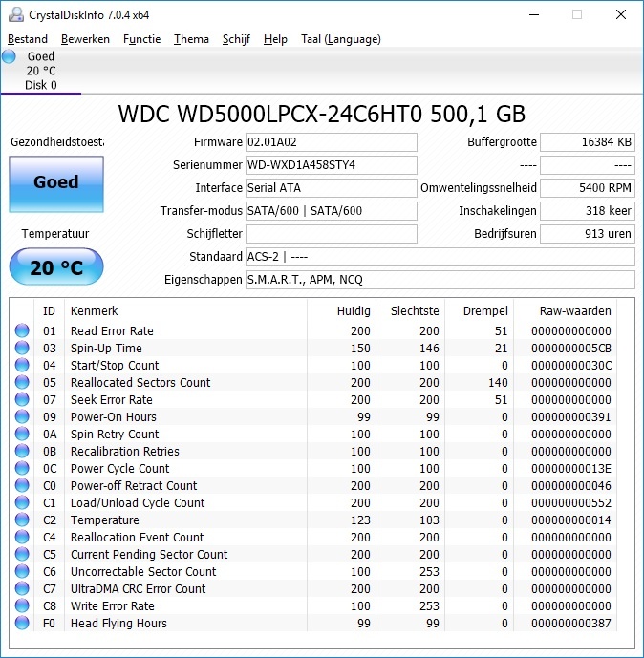Click the 20 °C temperature button
The height and width of the screenshot is (658, 644).
pos(56,266)
